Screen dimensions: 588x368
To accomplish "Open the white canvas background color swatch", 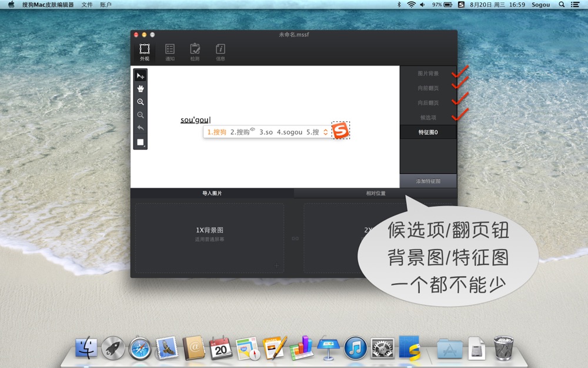I will tap(141, 142).
